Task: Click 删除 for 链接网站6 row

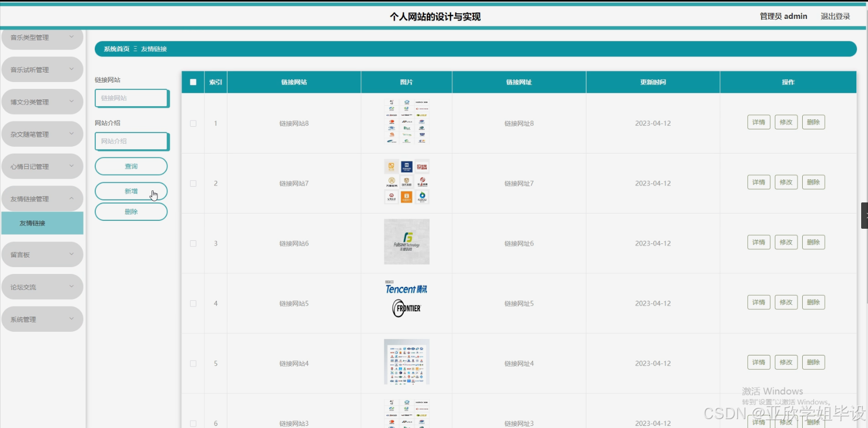Action: coord(813,242)
